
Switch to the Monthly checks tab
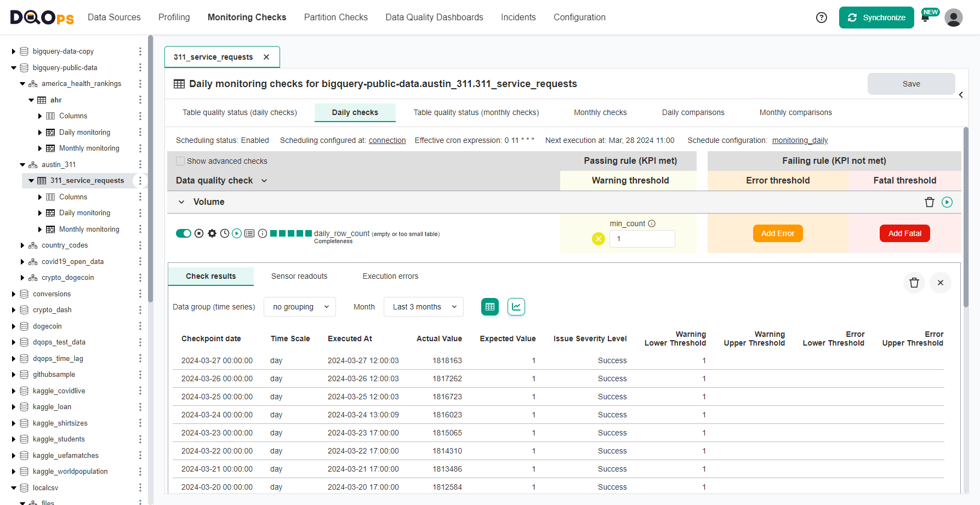(600, 112)
